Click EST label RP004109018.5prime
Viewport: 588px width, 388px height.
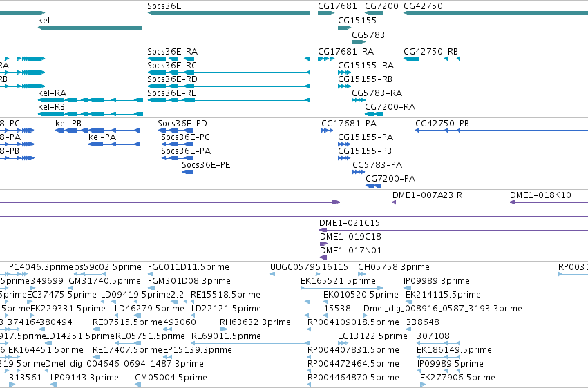pos(353,322)
